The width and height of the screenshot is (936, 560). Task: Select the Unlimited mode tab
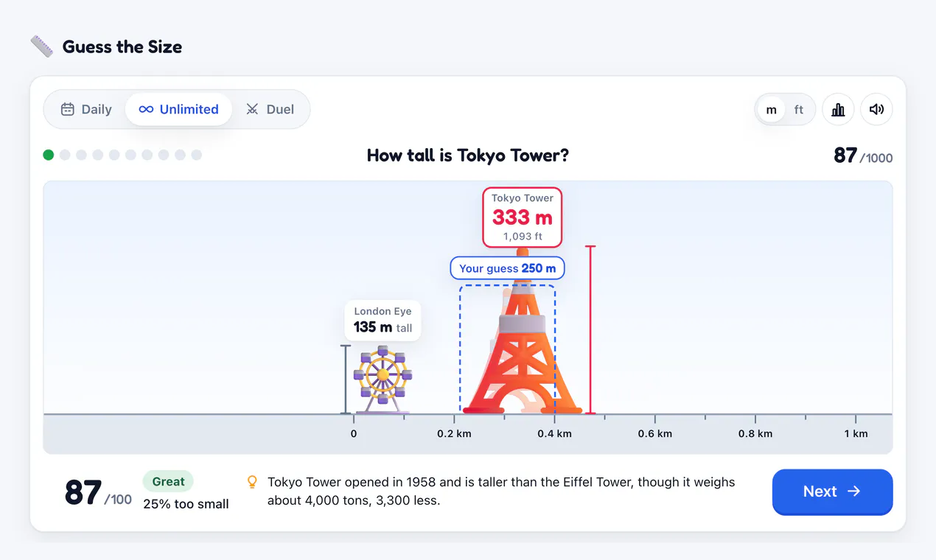pos(178,109)
